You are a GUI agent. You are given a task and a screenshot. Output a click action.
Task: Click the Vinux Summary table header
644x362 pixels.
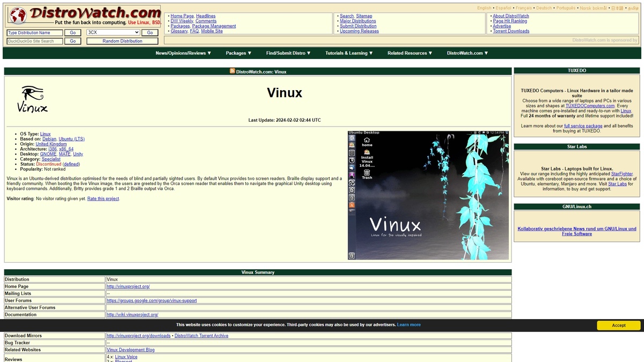[x=258, y=272]
